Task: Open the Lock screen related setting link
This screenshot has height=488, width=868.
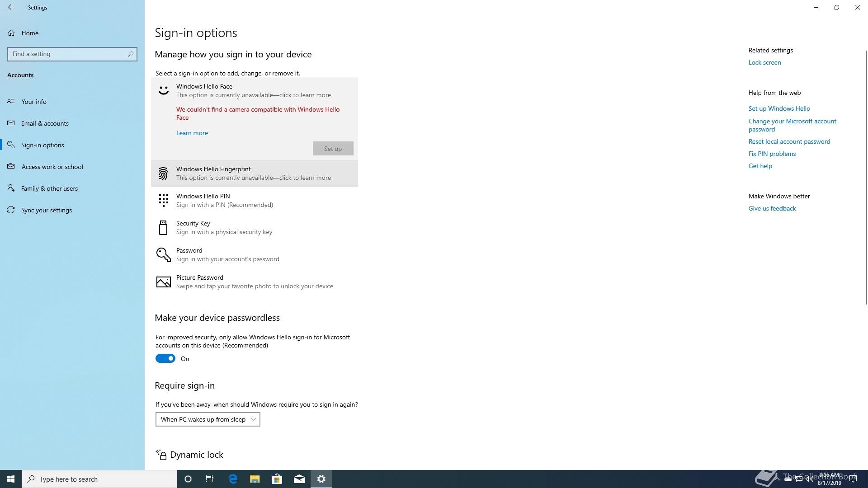Action: click(x=764, y=62)
